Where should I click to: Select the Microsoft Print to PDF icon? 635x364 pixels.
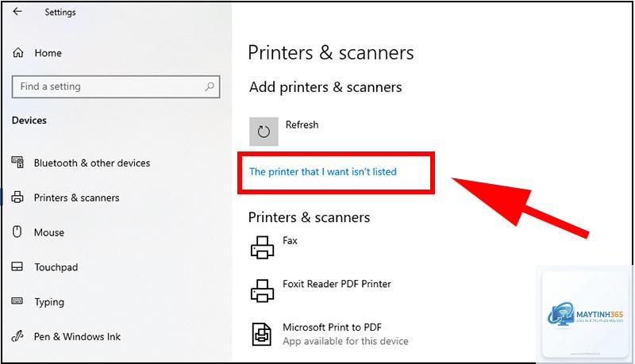(x=262, y=334)
